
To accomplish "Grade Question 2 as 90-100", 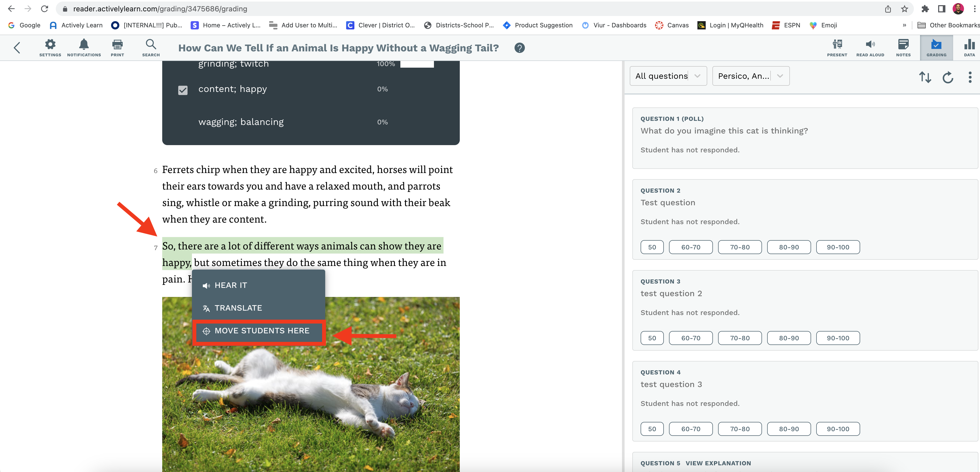I will point(838,247).
